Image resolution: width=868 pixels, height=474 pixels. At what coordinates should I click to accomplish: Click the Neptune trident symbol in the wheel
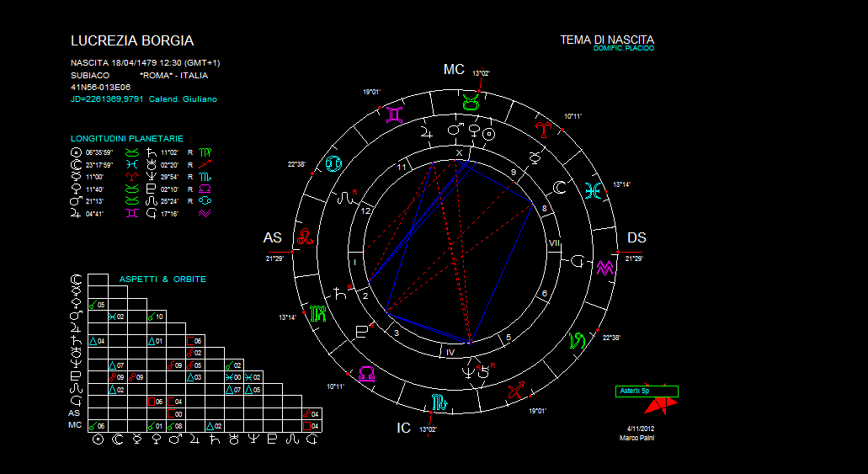[468, 372]
